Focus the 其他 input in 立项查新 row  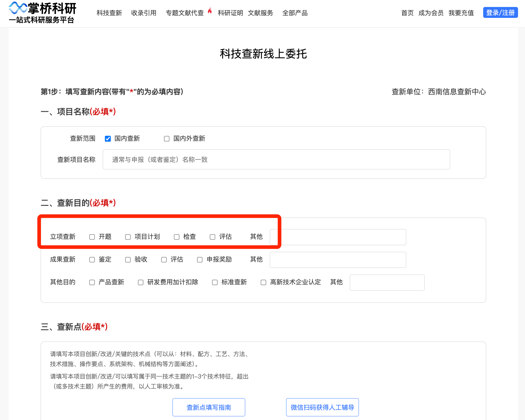(x=338, y=237)
